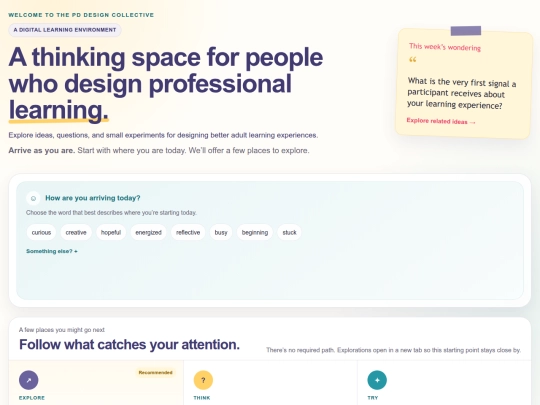
Task: Click This week's wondering question text
Action: coord(461,93)
